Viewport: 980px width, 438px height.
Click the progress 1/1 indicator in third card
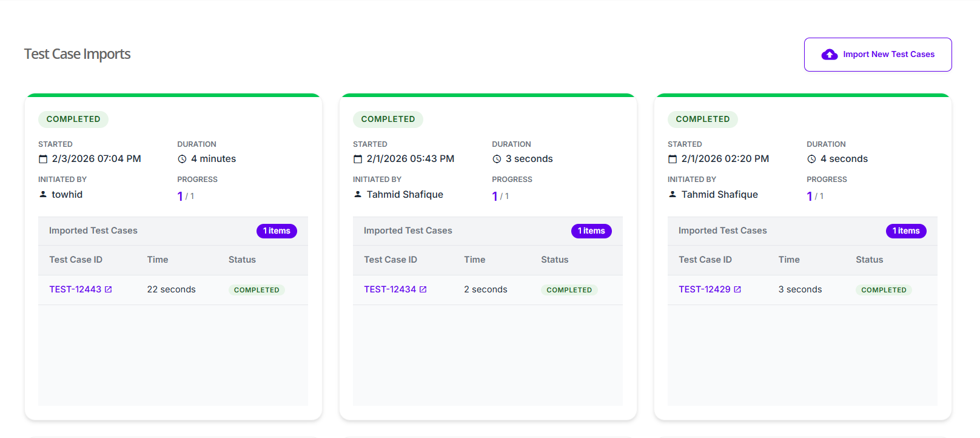pyautogui.click(x=814, y=196)
